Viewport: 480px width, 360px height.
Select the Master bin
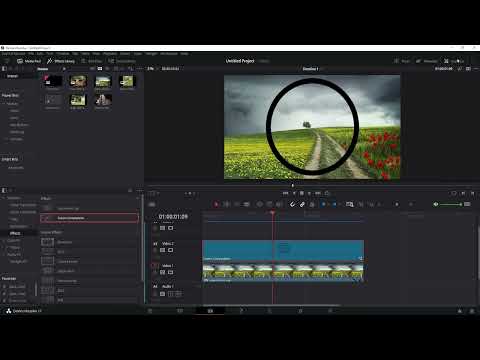point(12,76)
